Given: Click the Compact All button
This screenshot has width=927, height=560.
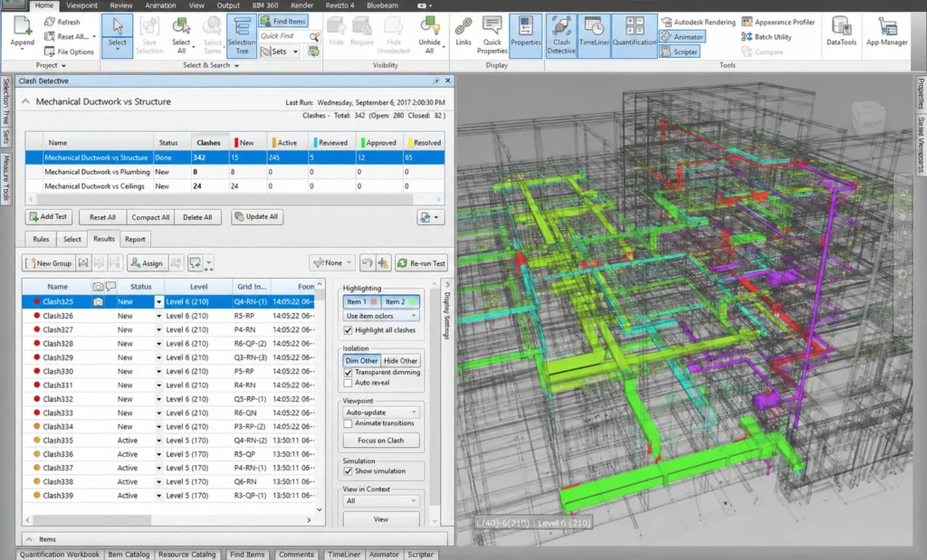Looking at the screenshot, I should [150, 217].
